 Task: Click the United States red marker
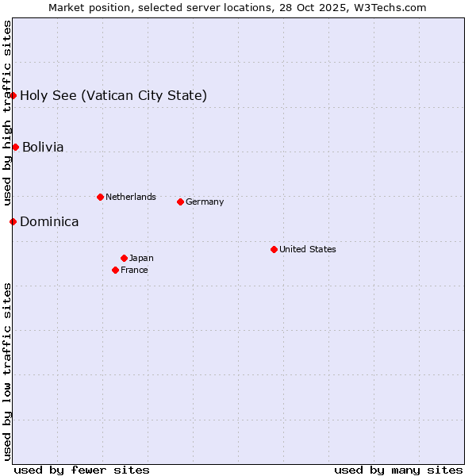coord(274,249)
